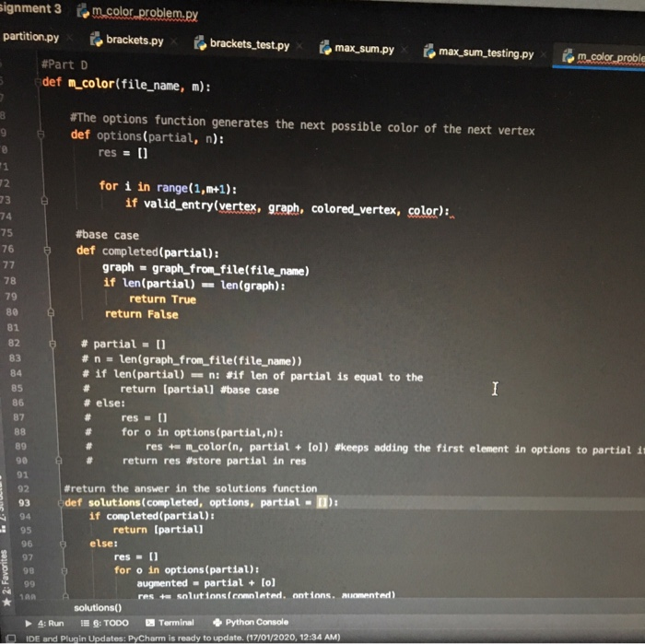
Task: Collapse the 'def options' function fold marker
Action: click(x=41, y=135)
